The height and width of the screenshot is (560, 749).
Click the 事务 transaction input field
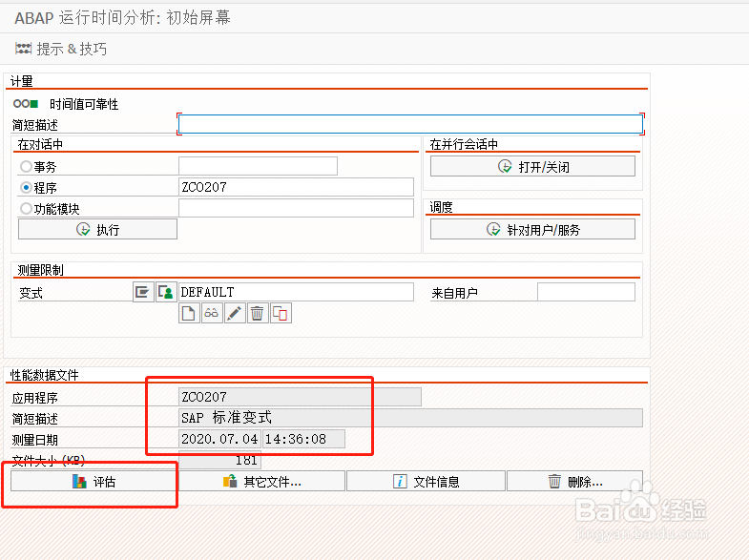tap(258, 166)
